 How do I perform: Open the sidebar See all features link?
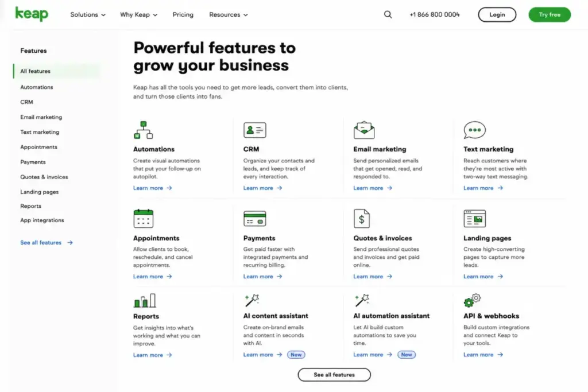point(41,243)
